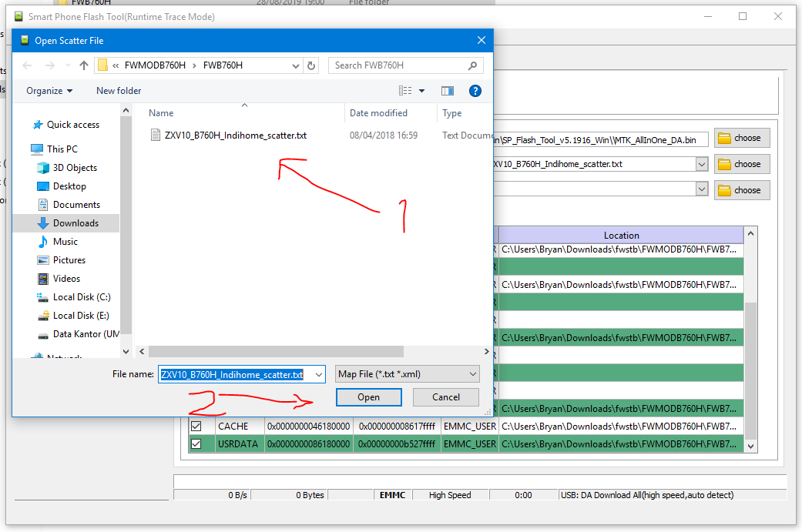Viewport: 802px width, 532px height.
Task: Click the USRDATA partition name
Action: coord(238,444)
